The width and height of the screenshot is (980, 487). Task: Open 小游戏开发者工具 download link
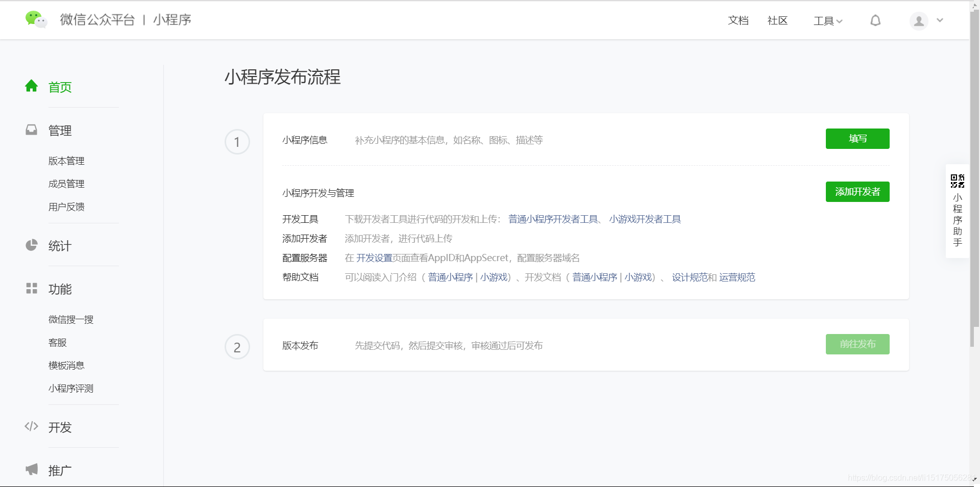[x=645, y=219]
